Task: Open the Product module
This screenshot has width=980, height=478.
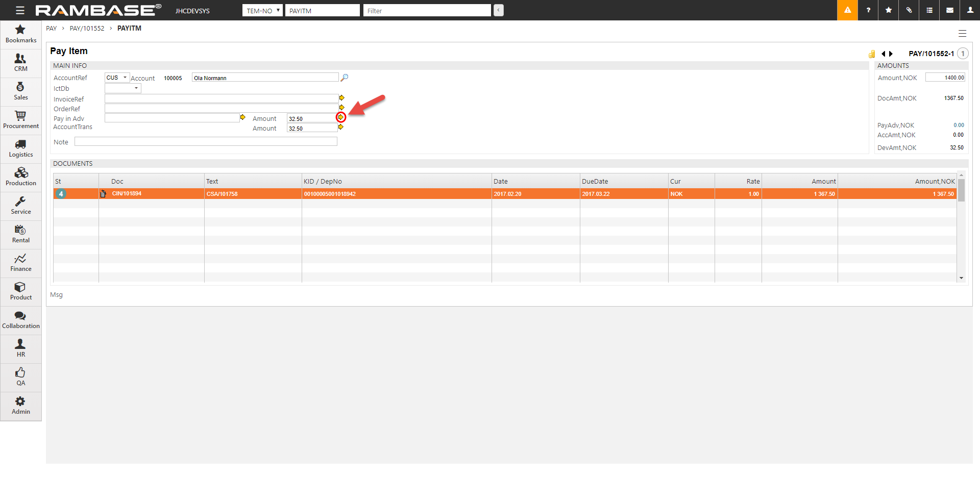Action: tap(21, 291)
